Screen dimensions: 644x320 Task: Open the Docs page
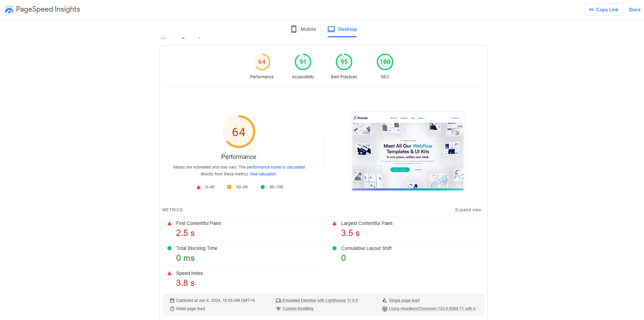(x=634, y=10)
